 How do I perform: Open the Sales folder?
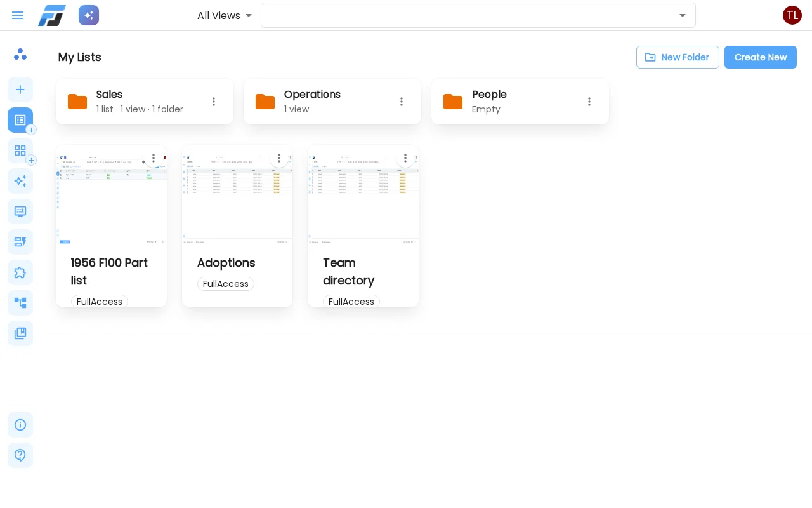(x=145, y=102)
